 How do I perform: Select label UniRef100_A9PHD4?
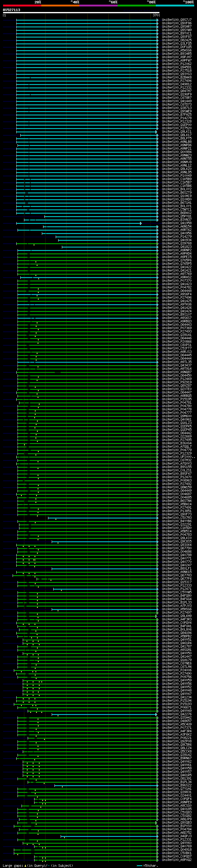(177, 253)
